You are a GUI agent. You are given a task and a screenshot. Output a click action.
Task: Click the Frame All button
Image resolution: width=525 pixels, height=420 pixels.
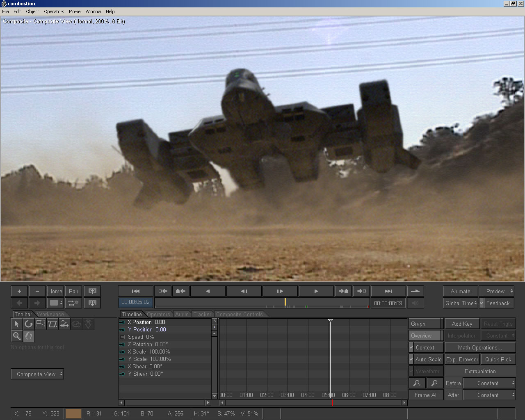426,395
